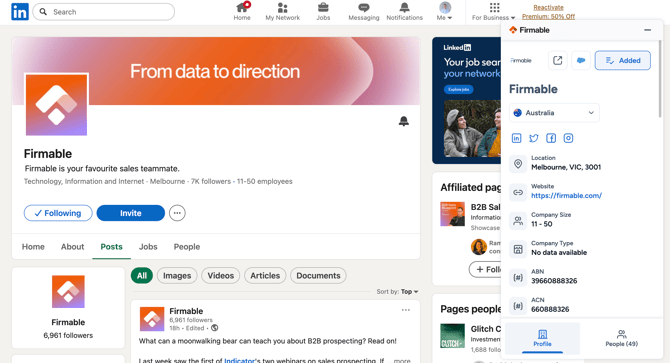
Task: Click ABN value 39660888326
Action: tap(554, 281)
